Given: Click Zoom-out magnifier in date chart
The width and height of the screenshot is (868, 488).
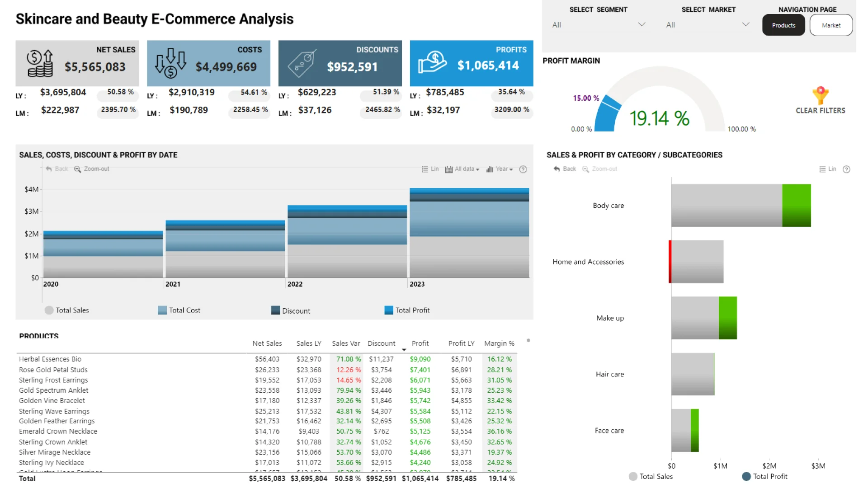Looking at the screenshot, I should (92, 169).
